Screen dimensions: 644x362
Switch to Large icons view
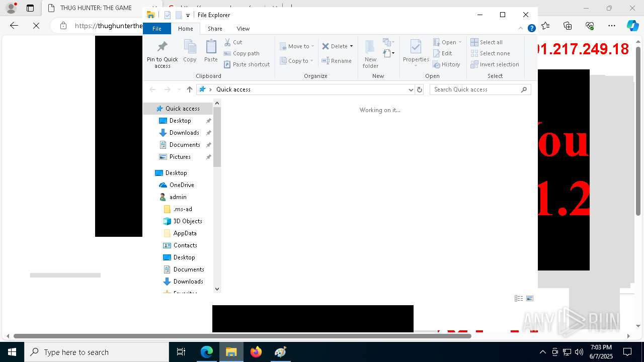click(530, 299)
